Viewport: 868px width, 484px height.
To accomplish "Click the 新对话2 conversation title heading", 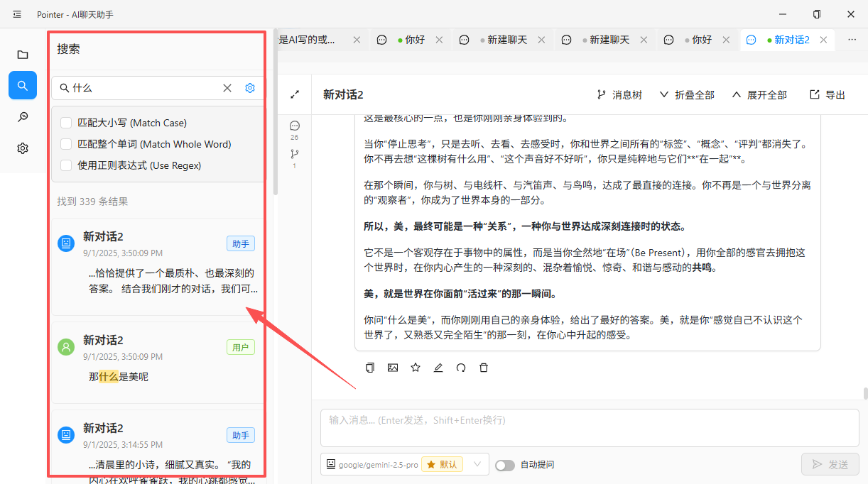I will [343, 94].
